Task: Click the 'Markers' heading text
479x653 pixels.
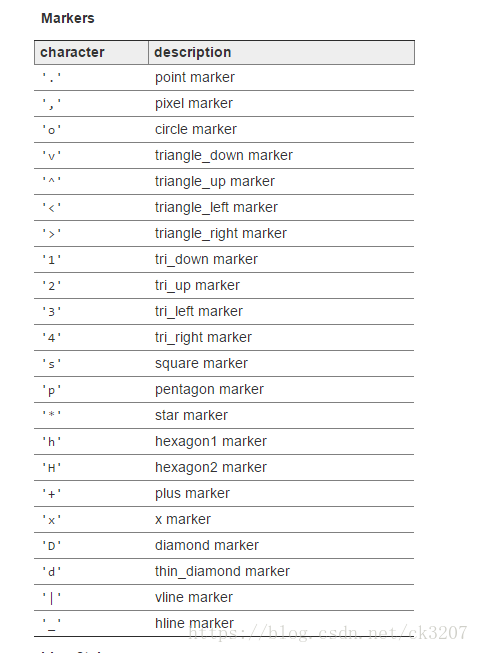Action: pos(67,18)
